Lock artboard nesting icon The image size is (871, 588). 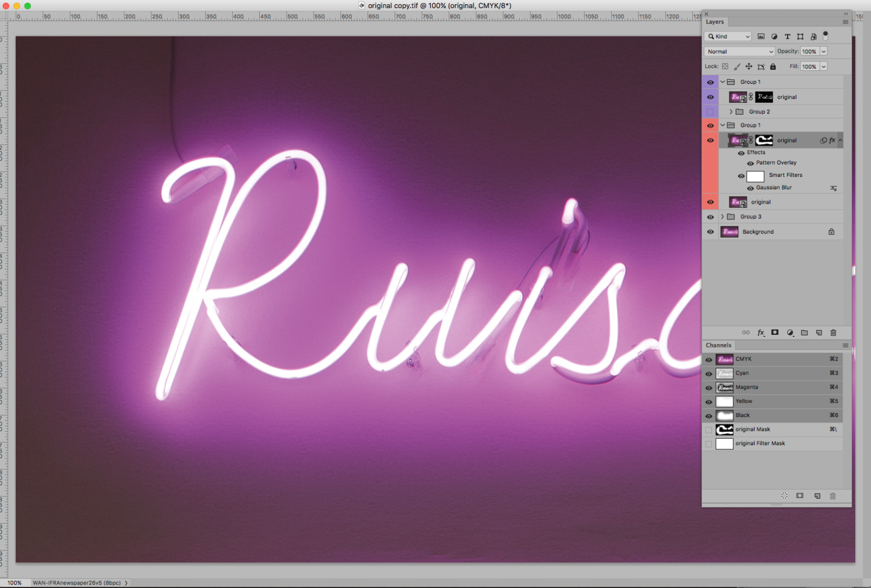761,66
